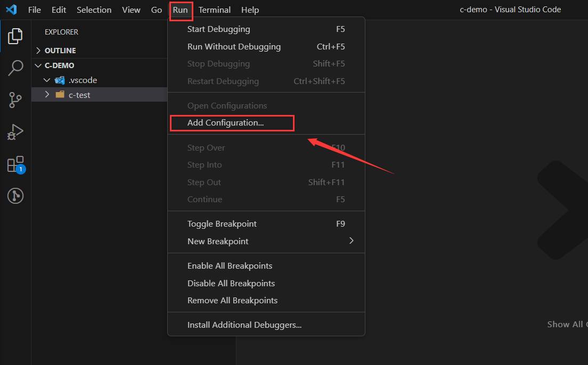Choose Add Configuration...
588x365 pixels.
tap(266, 123)
